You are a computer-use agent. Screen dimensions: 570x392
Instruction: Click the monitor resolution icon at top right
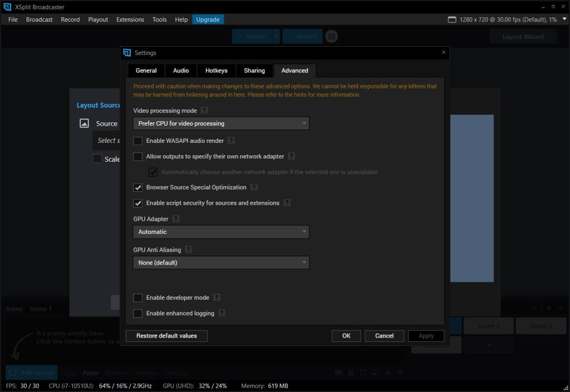point(452,19)
